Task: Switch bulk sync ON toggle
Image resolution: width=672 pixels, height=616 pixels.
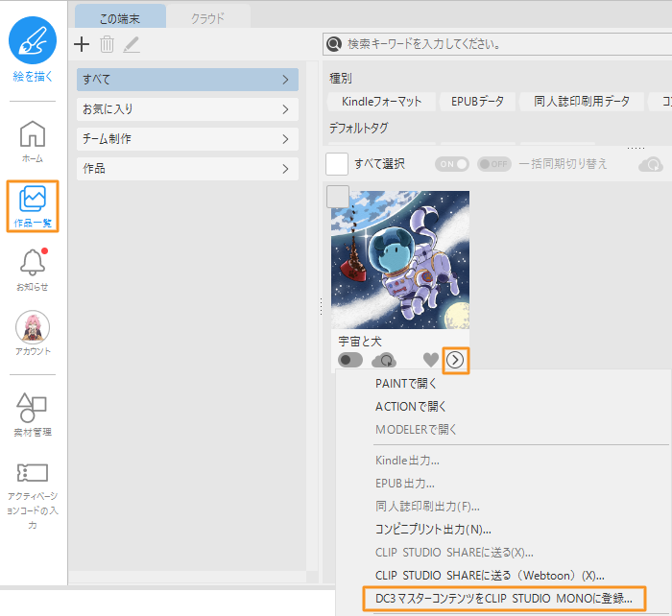Action: 452,164
